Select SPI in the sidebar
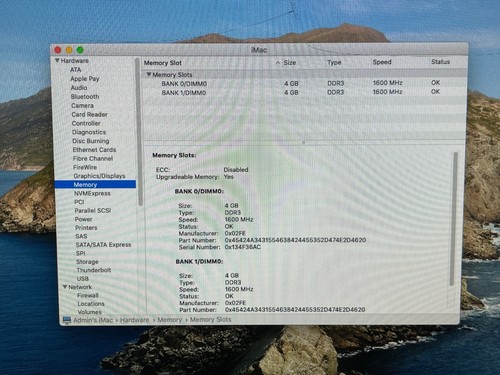 coord(81,253)
